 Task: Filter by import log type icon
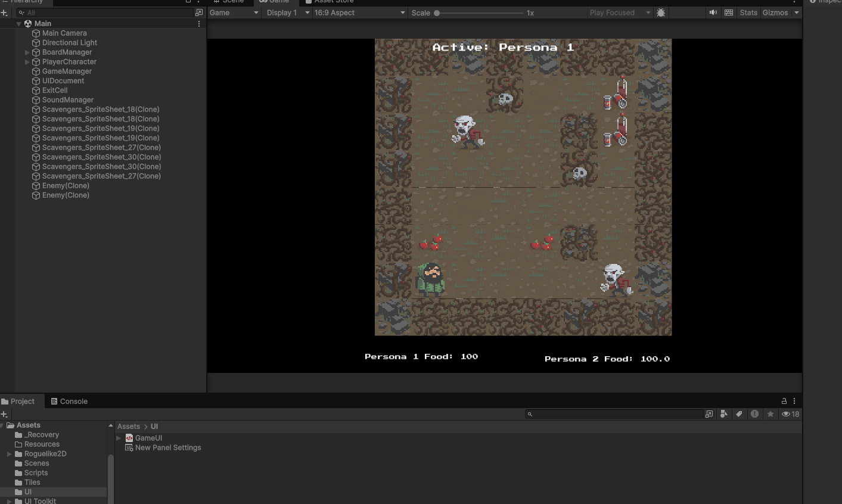point(754,414)
